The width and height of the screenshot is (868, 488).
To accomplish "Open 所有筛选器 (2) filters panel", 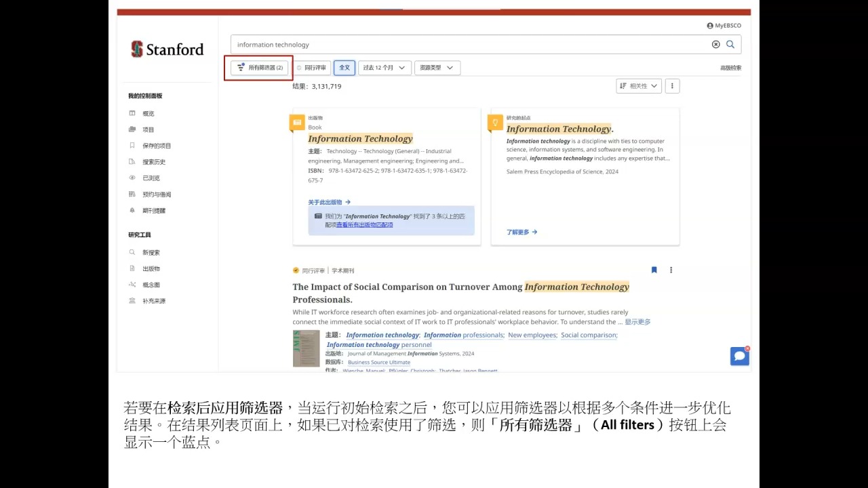I will (260, 68).
